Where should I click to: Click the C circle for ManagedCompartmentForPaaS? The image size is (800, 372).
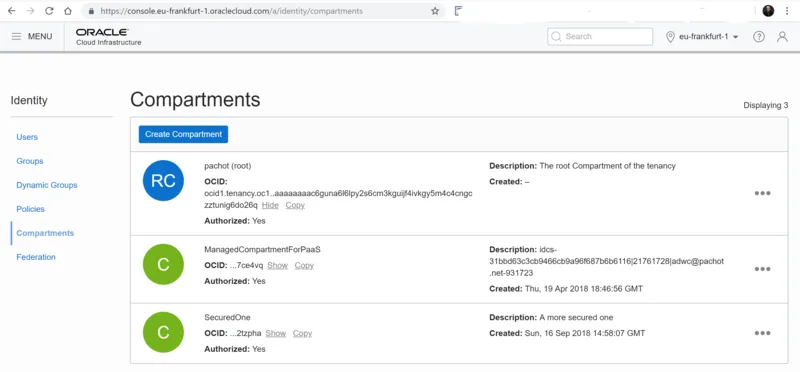coord(163,264)
